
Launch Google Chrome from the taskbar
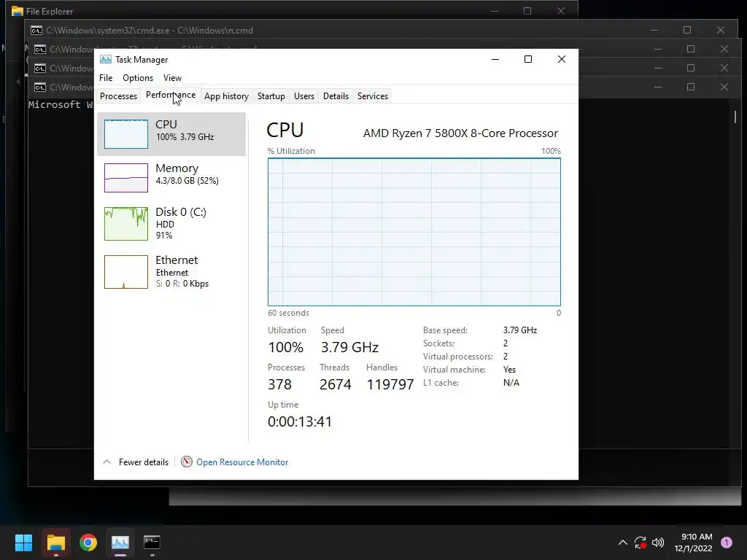coord(88,542)
